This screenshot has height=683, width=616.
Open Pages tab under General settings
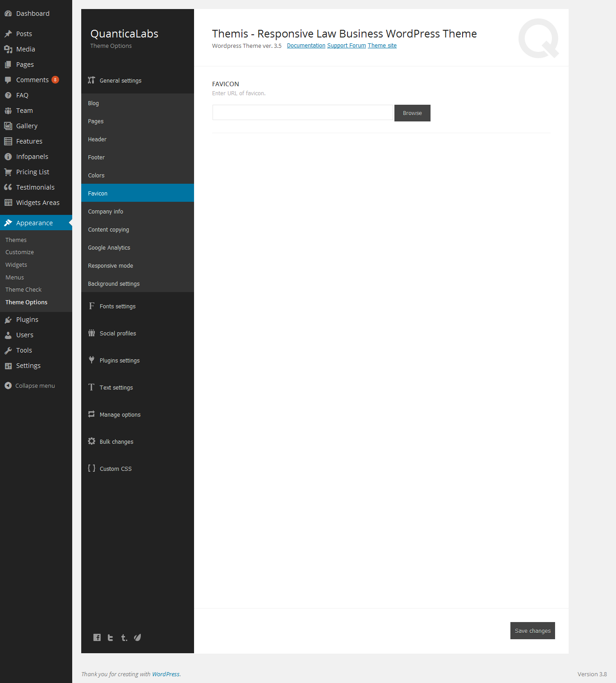click(x=138, y=121)
